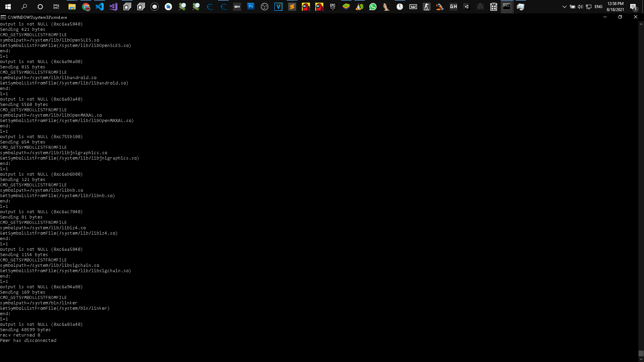Click the Windows Start button
Image resolution: width=644 pixels, height=362 pixels.
[x=8, y=6]
